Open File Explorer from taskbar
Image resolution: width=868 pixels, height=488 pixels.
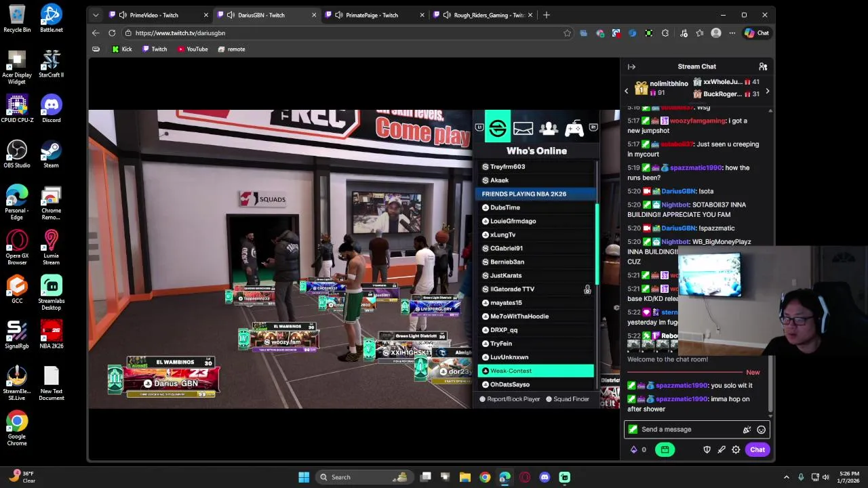click(x=465, y=477)
